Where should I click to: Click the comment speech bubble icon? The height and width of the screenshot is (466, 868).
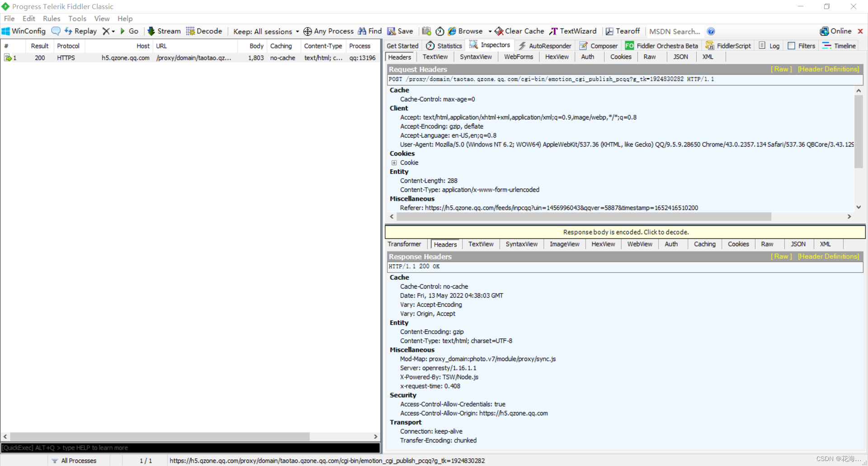[x=56, y=31]
